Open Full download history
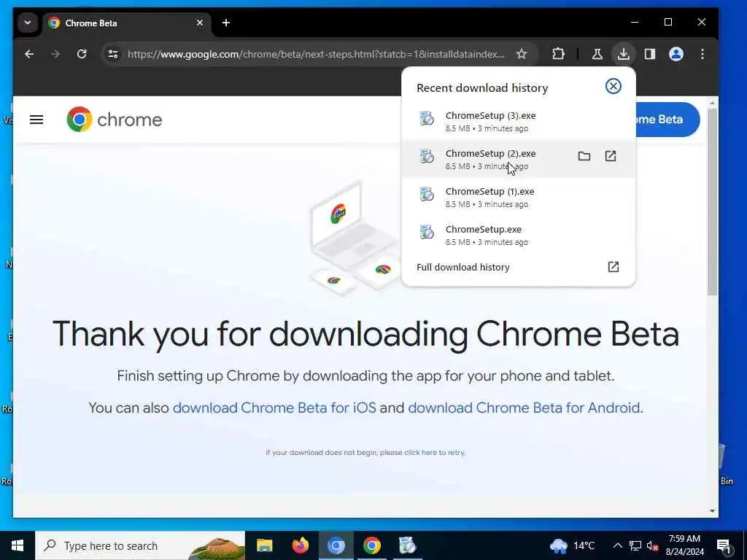The image size is (747, 560). point(519,267)
